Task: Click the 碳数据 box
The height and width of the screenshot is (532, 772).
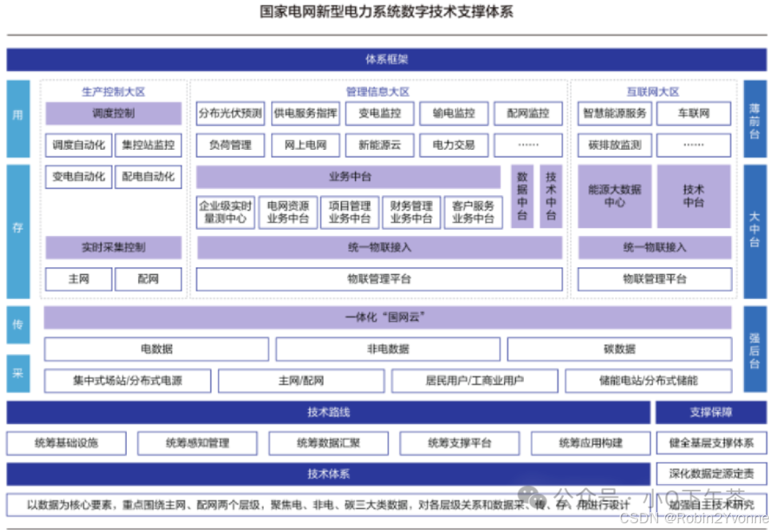Action: pyautogui.click(x=620, y=349)
